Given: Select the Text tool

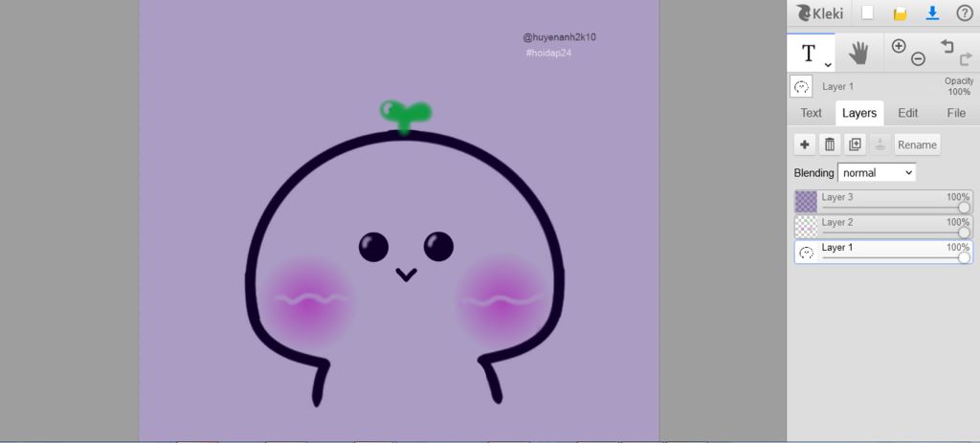Looking at the screenshot, I should click(811, 54).
